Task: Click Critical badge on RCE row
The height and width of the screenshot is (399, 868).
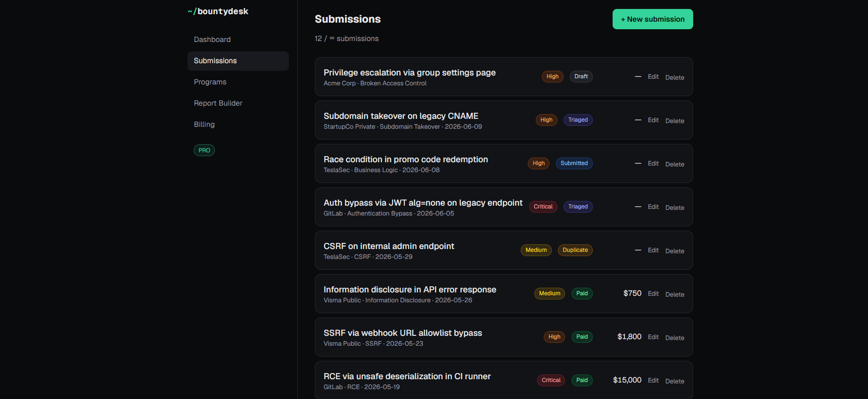Action: coord(551,380)
